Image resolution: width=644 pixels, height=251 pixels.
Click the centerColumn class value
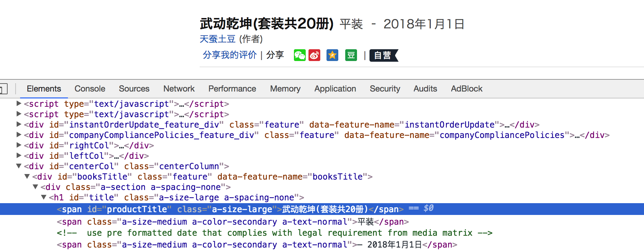pyautogui.click(x=189, y=166)
